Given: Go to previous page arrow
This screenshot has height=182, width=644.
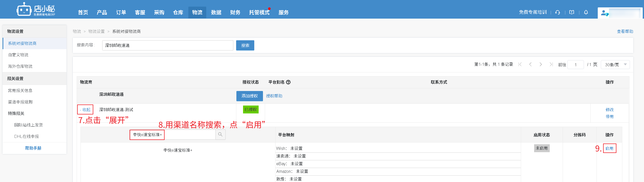Looking at the screenshot, I should (x=531, y=64).
